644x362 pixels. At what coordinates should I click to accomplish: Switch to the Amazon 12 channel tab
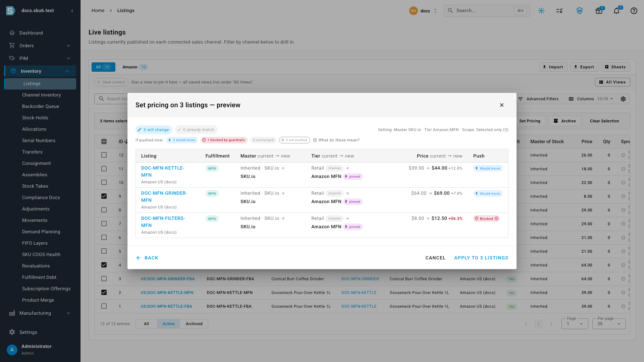pyautogui.click(x=135, y=67)
